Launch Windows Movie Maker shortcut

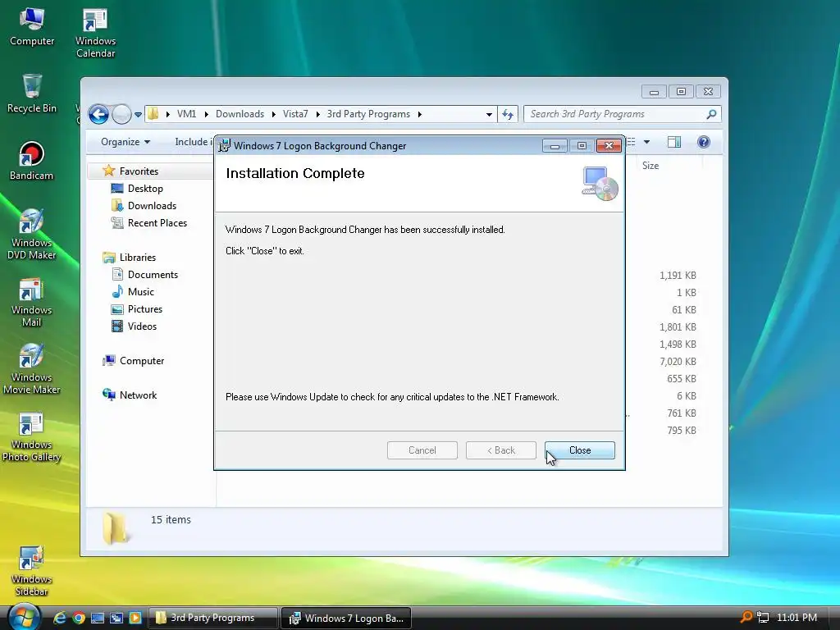pos(31,368)
